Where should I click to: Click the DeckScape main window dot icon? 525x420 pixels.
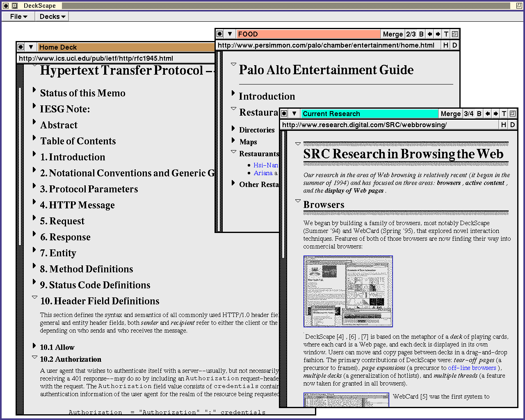[x=5, y=6]
